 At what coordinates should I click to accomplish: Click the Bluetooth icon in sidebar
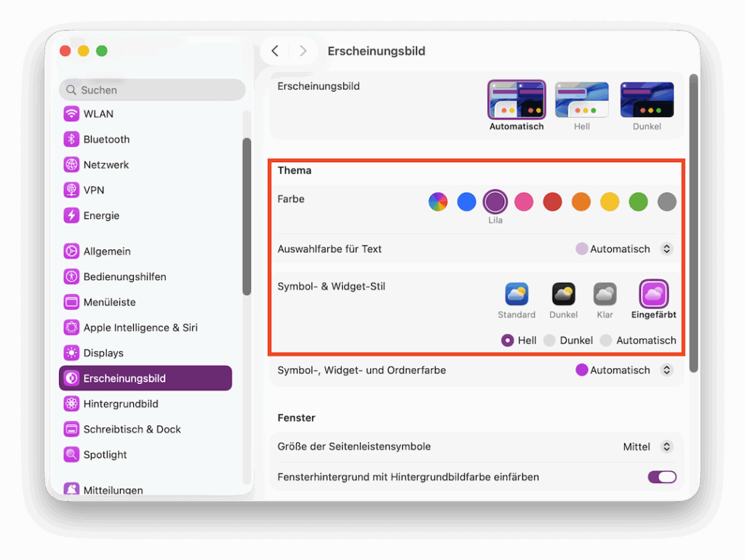71,139
